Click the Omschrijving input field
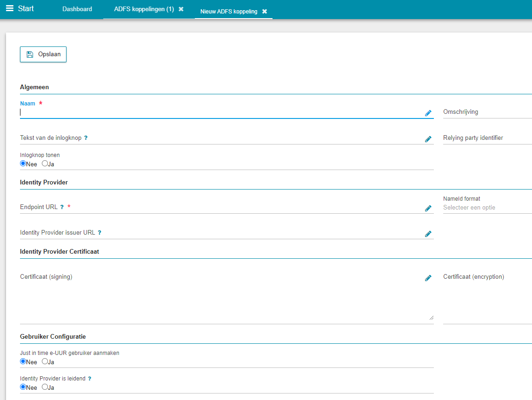 point(486,112)
